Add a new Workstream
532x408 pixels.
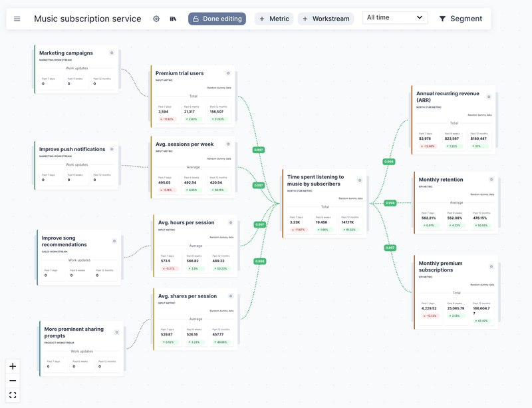click(326, 19)
